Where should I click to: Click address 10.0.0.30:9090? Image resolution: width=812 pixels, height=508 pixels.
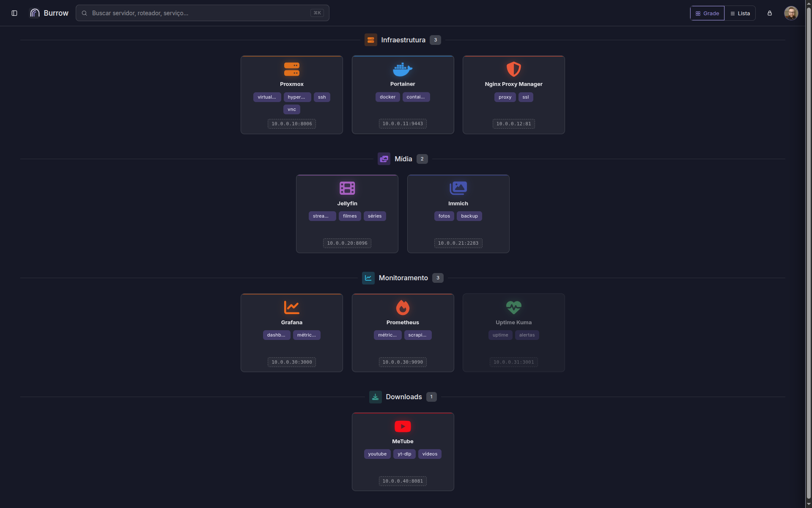403,362
